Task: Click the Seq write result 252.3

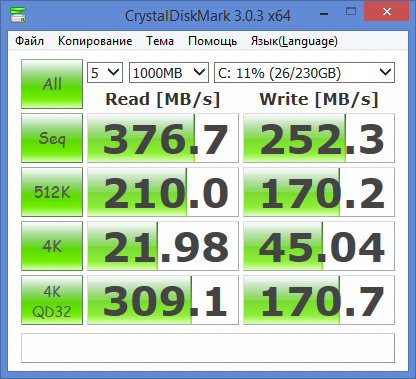Action: [319, 138]
